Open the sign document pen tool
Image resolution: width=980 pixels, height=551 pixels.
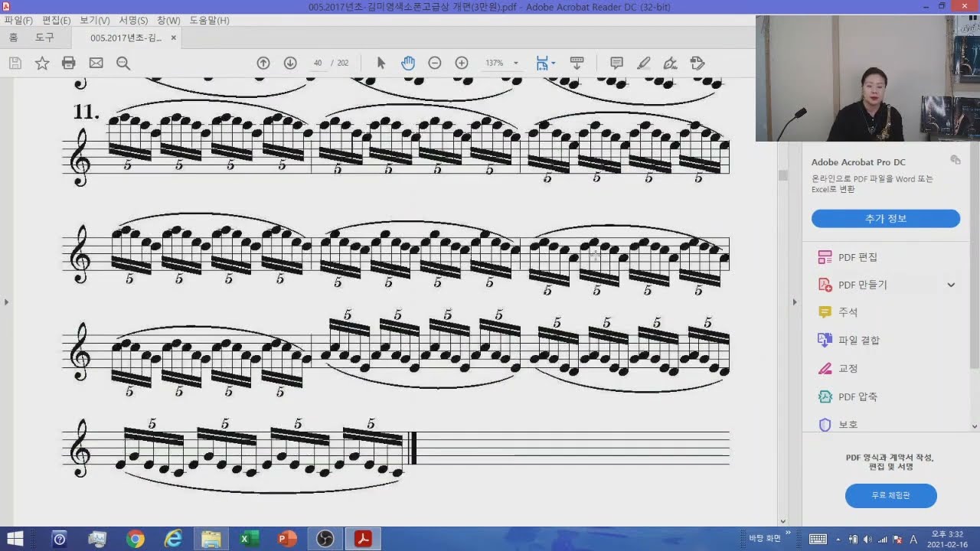click(670, 63)
